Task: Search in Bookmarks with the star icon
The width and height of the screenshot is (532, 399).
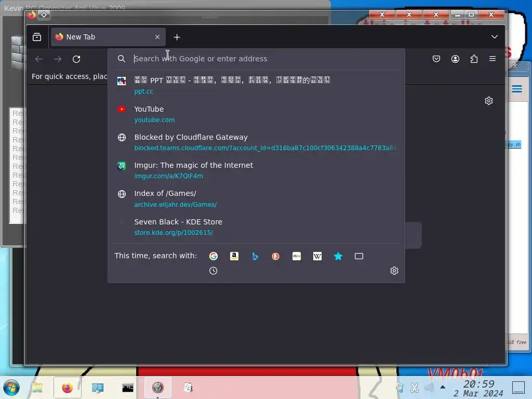Action: 338,256
